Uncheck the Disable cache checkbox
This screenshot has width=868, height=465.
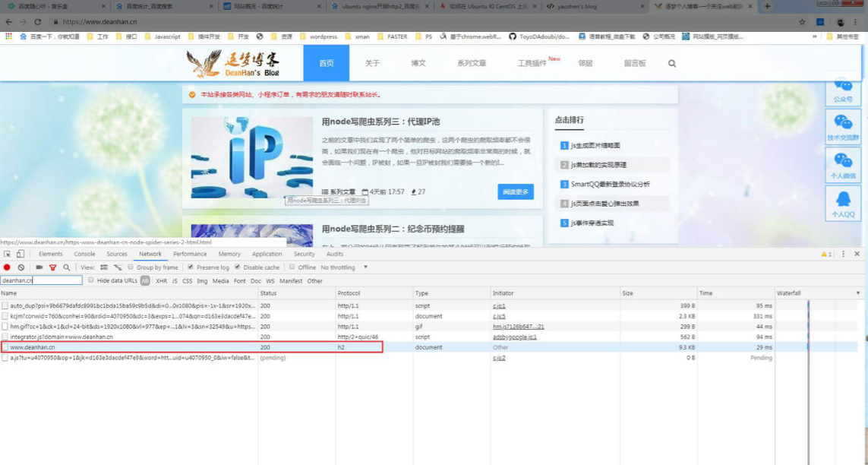pos(238,267)
